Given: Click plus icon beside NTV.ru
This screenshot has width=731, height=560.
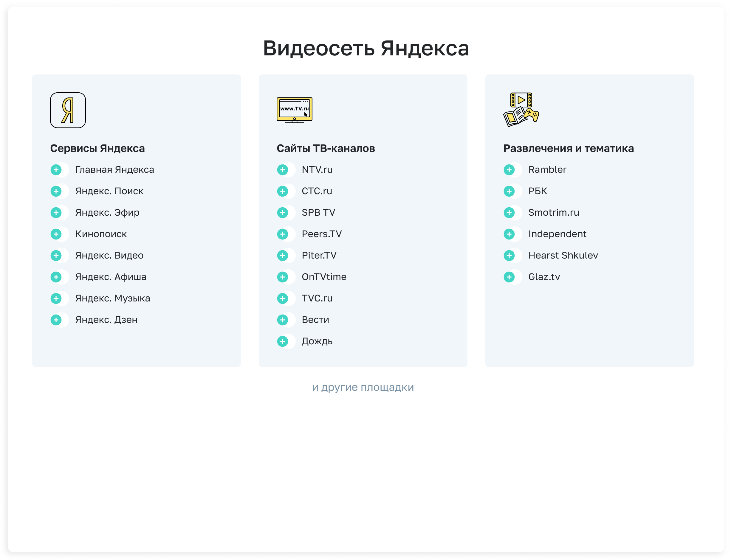Looking at the screenshot, I should pos(283,170).
